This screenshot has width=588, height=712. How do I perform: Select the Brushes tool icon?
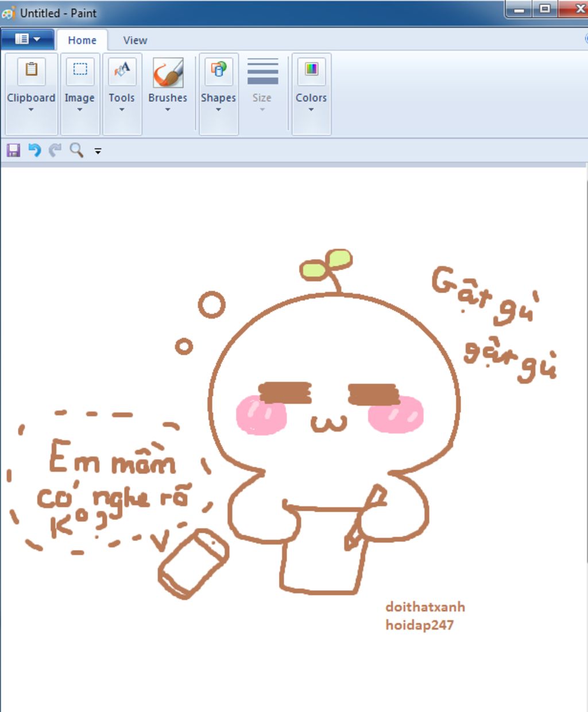pyautogui.click(x=168, y=72)
